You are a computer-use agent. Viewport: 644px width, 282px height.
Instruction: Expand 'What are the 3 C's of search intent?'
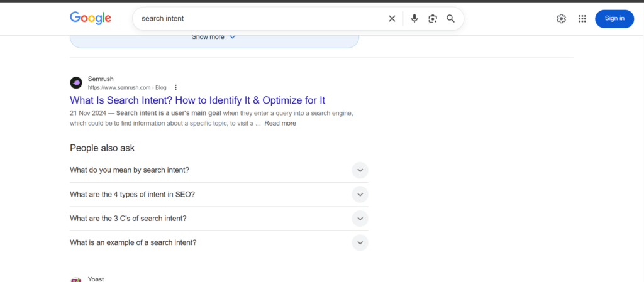(x=219, y=219)
